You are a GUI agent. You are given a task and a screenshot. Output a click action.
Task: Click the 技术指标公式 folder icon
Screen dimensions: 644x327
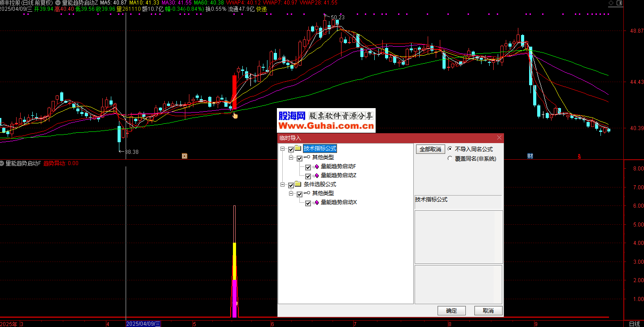(298, 148)
